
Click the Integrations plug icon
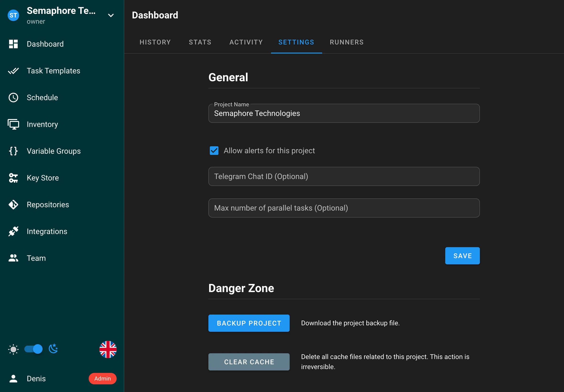click(13, 231)
